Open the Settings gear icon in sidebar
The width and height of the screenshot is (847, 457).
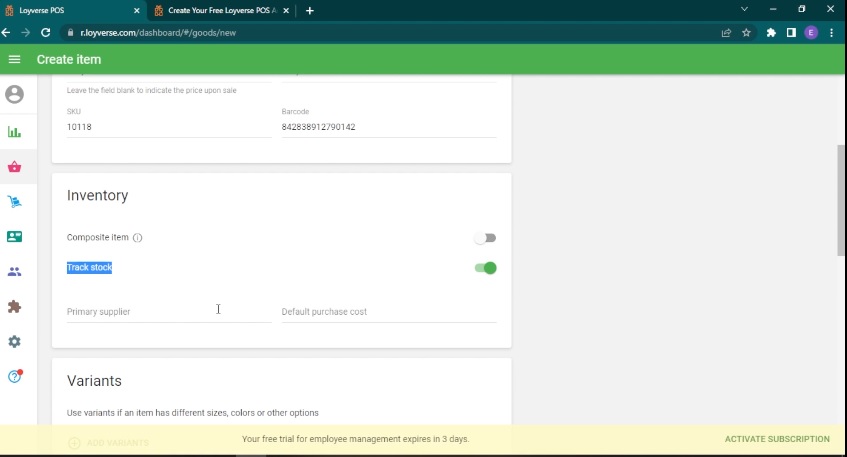(15, 341)
